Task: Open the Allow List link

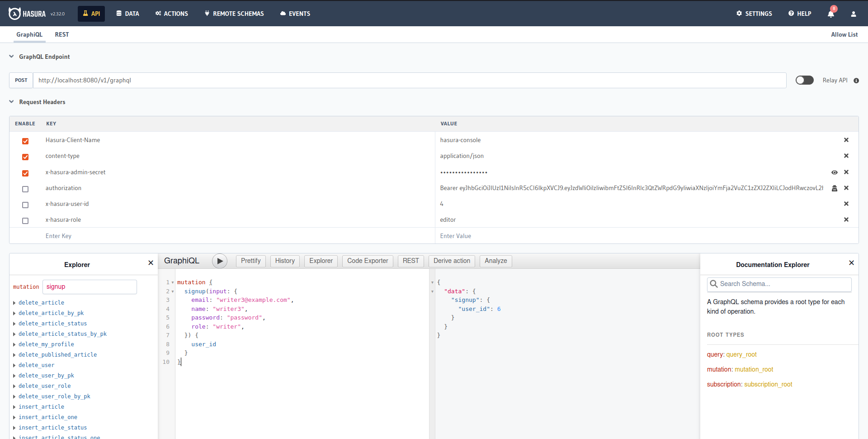Action: [x=844, y=34]
